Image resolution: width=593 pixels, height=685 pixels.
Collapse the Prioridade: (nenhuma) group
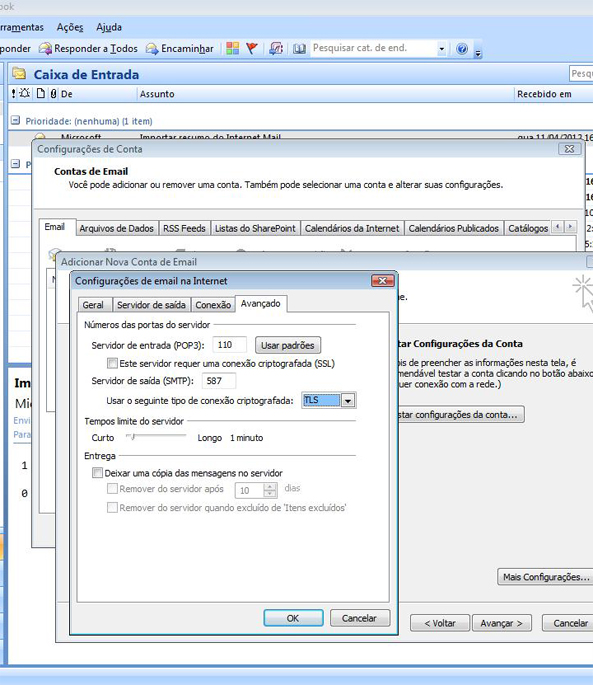click(x=15, y=120)
